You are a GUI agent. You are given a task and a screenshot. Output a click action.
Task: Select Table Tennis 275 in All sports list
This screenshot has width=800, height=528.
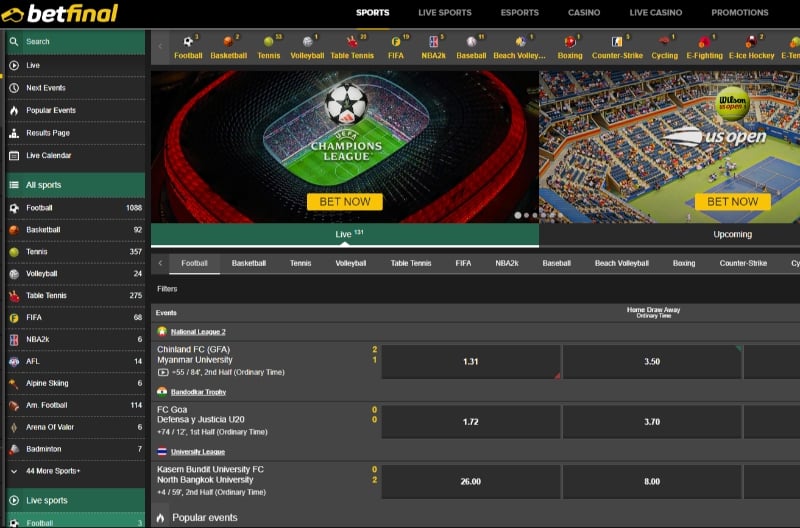[76, 295]
